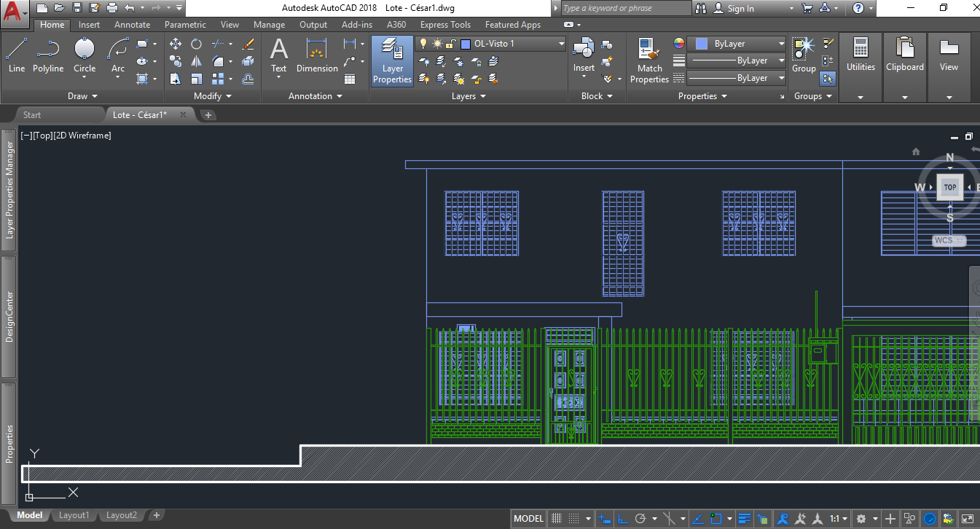This screenshot has height=529, width=980.
Task: Toggle group selection on/off button
Action: coord(828,79)
